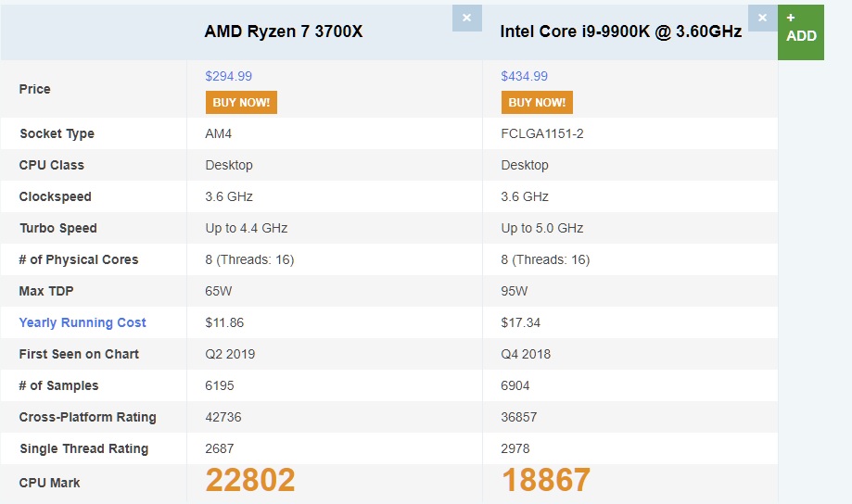Buy the Intel Core i9-9900K now
Image resolution: width=852 pixels, height=504 pixels.
tap(537, 102)
